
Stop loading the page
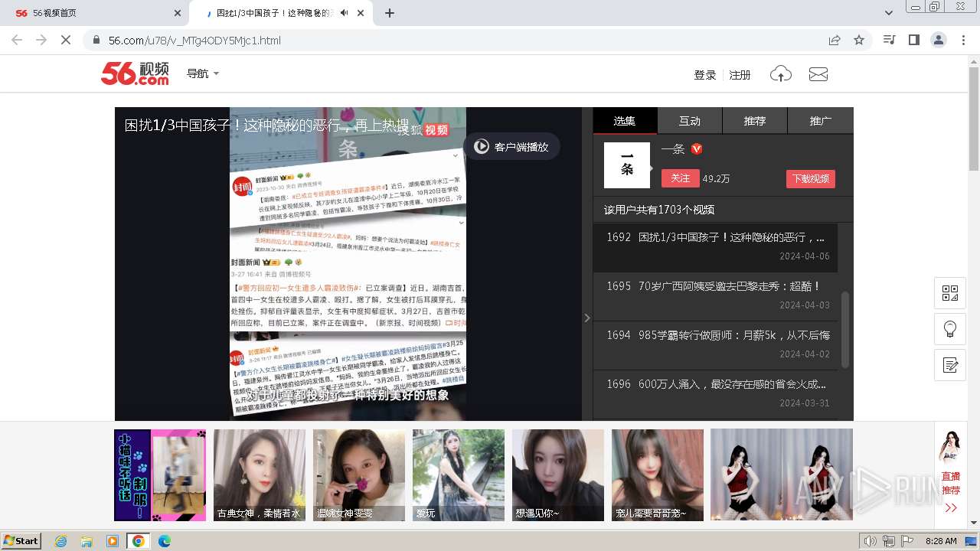tap(66, 40)
